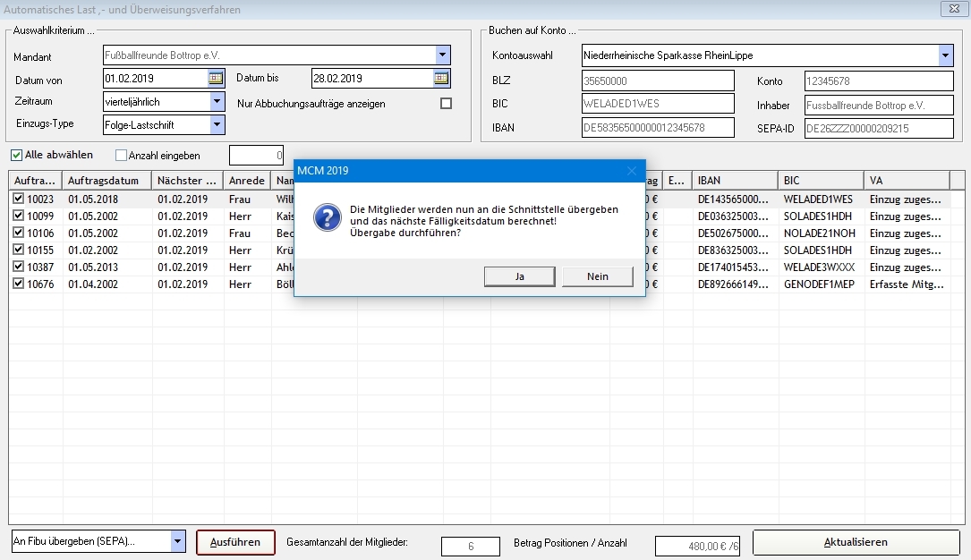971x560 pixels.
Task: Sort by the Anrede column header
Action: 247,181
